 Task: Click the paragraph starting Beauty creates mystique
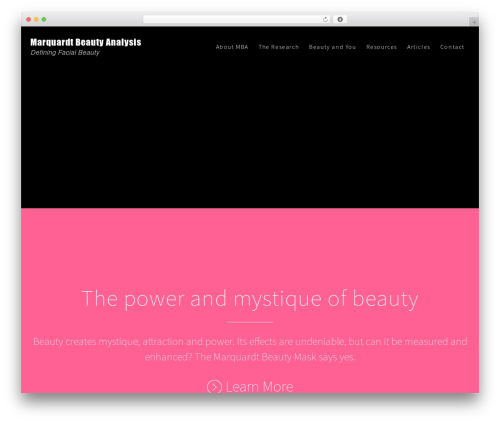point(250,349)
